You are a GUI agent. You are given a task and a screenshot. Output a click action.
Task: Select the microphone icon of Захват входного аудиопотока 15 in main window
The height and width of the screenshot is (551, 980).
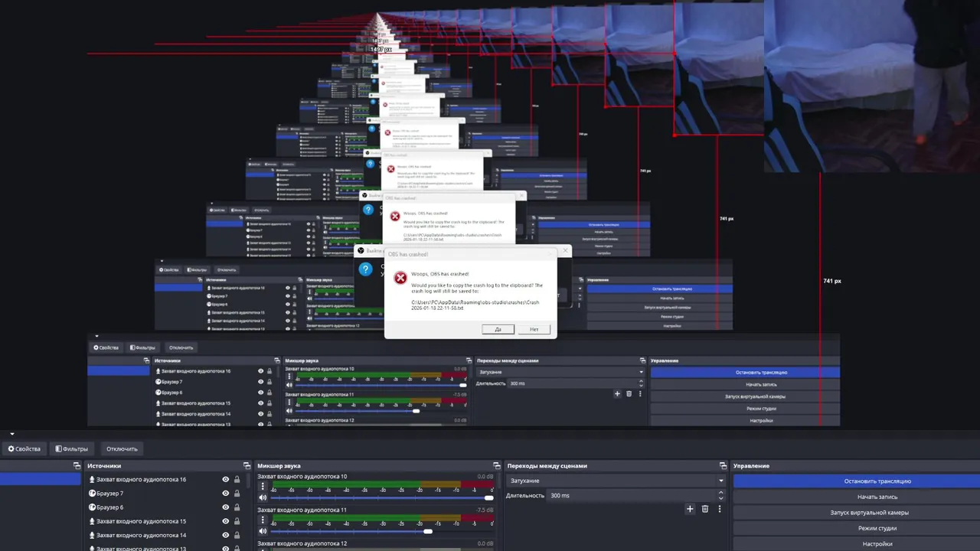92,521
